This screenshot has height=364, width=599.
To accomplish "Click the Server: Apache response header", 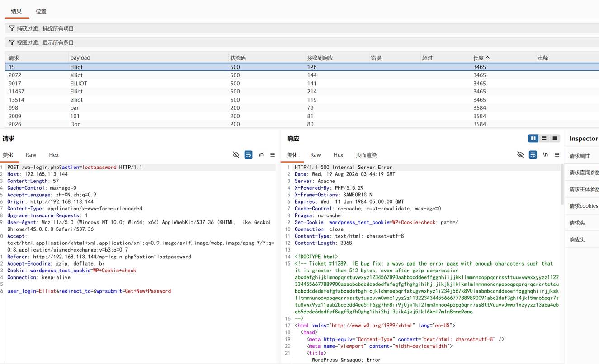I will (315, 181).
